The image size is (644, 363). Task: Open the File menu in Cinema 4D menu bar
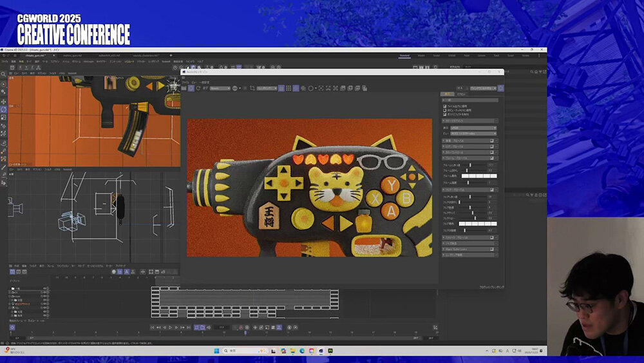tap(5, 61)
